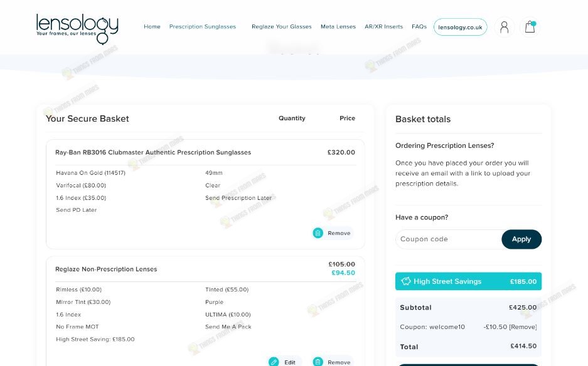The height and width of the screenshot is (366, 588).
Task: Click trash icon for Reglaze Non-Prescription Lenses
Action: (x=318, y=362)
